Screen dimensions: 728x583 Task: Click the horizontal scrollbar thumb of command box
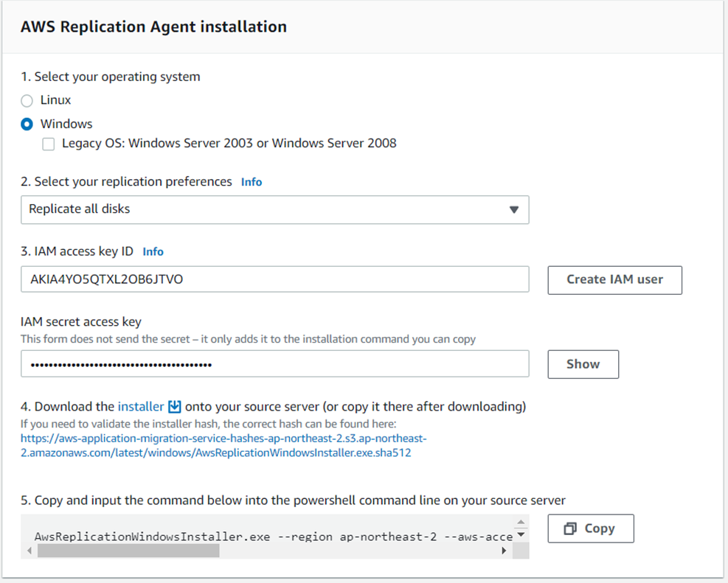click(x=128, y=551)
